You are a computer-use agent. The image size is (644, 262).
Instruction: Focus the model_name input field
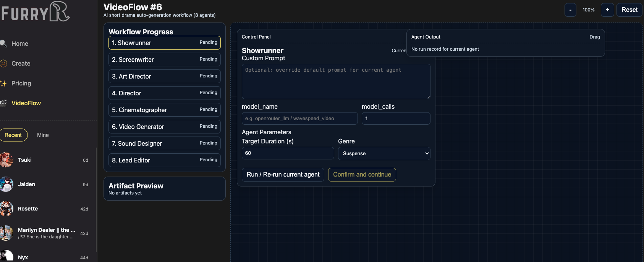point(300,119)
